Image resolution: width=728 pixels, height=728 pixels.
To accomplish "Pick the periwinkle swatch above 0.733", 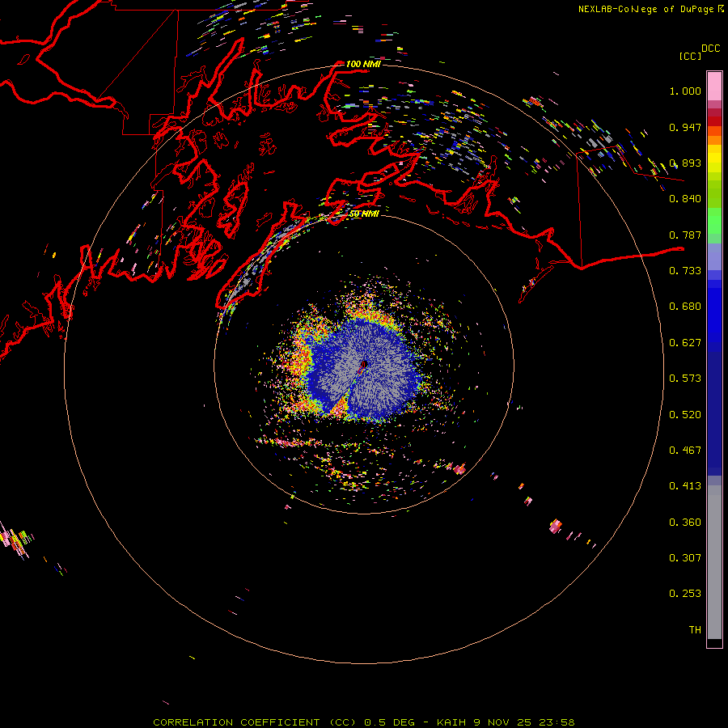I will [x=714, y=256].
